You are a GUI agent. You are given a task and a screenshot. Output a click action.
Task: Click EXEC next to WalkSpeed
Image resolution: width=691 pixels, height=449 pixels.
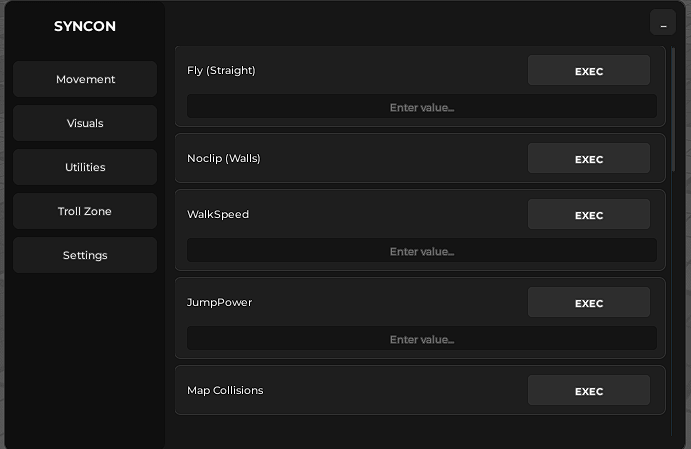[x=589, y=215]
